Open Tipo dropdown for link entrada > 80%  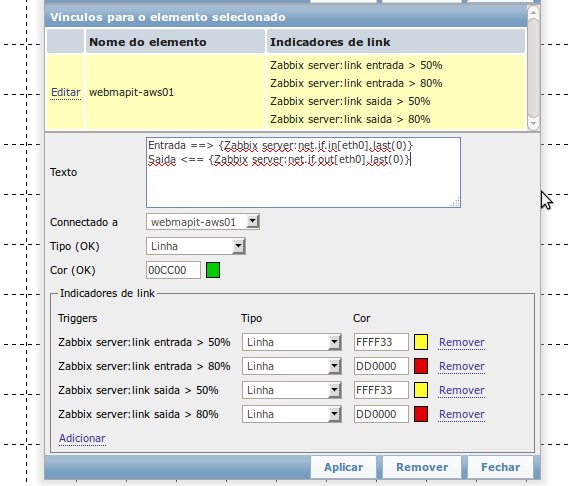coord(291,366)
